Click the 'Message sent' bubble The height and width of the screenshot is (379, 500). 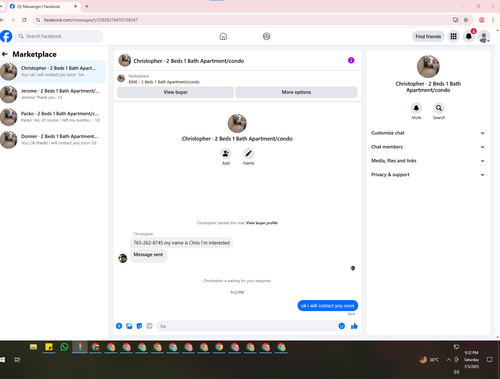pyautogui.click(x=148, y=255)
